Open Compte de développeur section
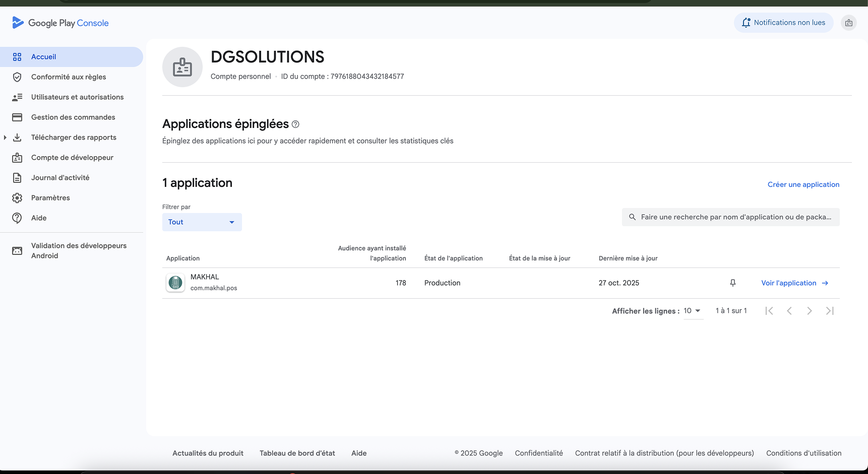This screenshot has width=868, height=474. [72, 158]
